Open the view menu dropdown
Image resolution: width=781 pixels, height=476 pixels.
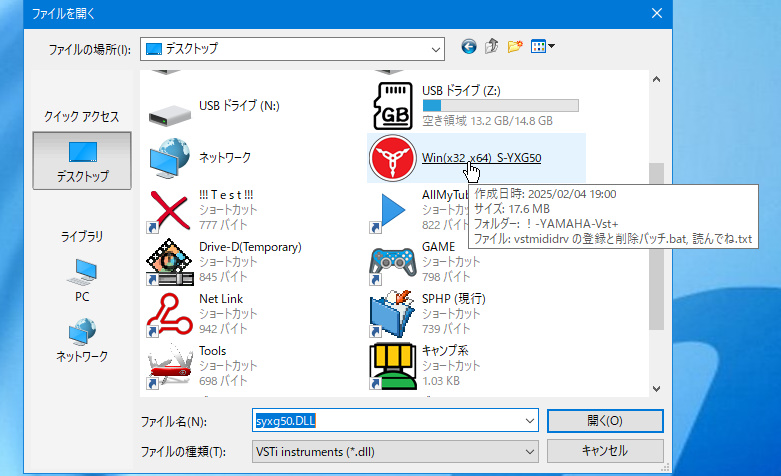click(x=543, y=47)
